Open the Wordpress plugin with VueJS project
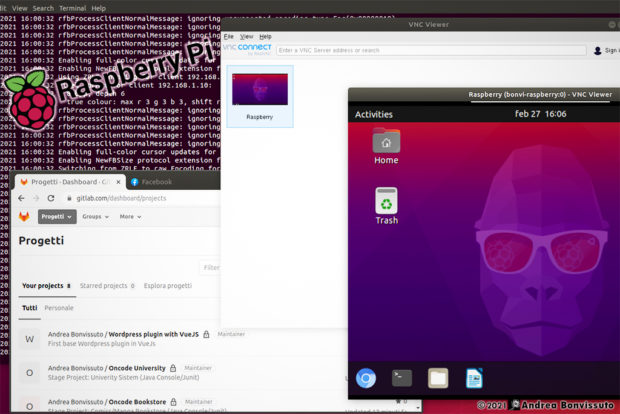The height and width of the screenshot is (414, 620). [x=153, y=334]
